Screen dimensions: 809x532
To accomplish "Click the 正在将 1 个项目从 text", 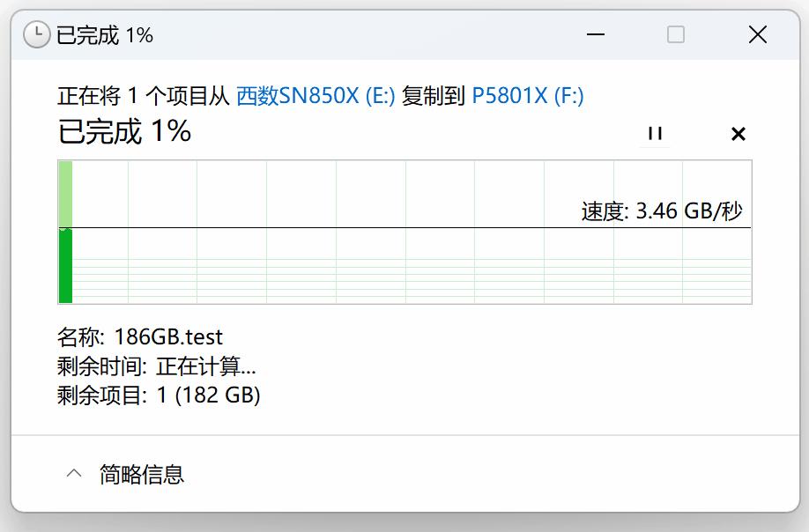I will [144, 96].
